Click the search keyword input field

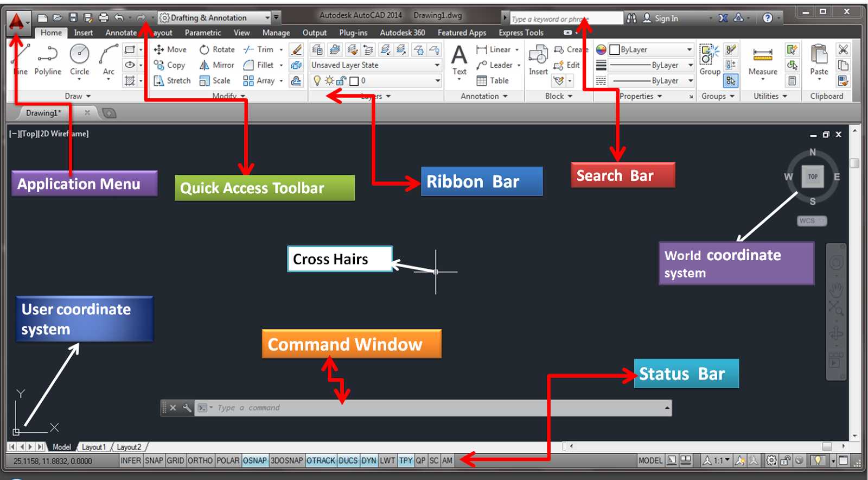pyautogui.click(x=566, y=18)
